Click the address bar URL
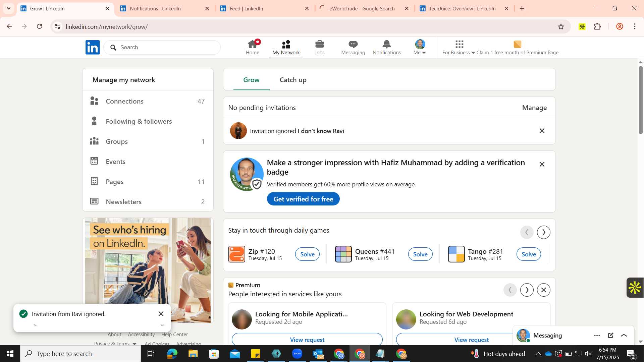The image size is (644, 362). click(x=107, y=27)
